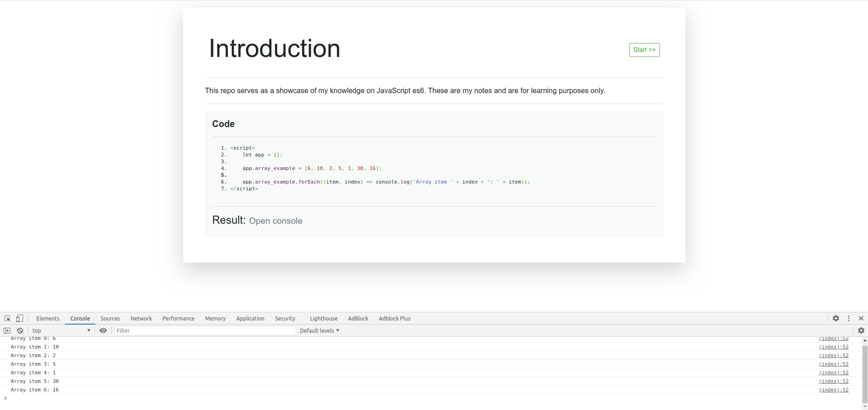868x410 pixels.
Task: Click the console scrollbar down arrow
Action: (865, 407)
